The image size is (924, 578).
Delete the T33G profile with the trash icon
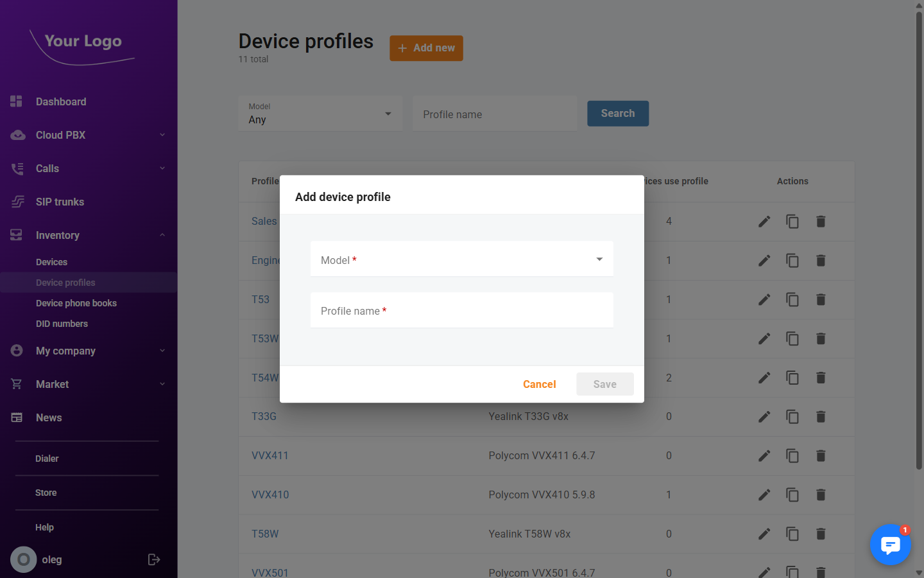tap(821, 416)
